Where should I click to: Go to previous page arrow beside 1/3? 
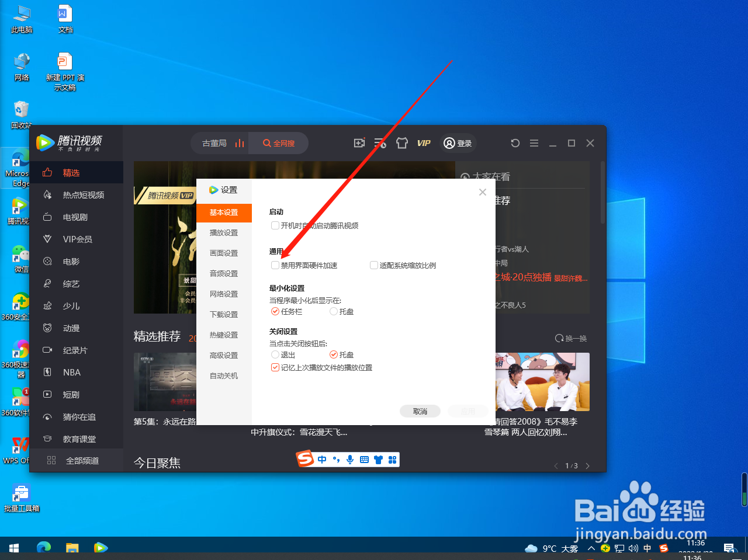pos(556,466)
